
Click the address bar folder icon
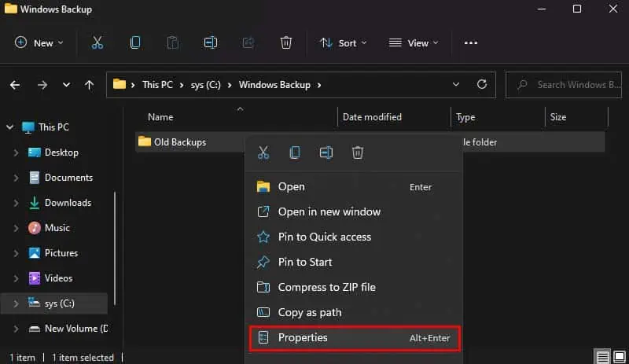[x=120, y=84]
